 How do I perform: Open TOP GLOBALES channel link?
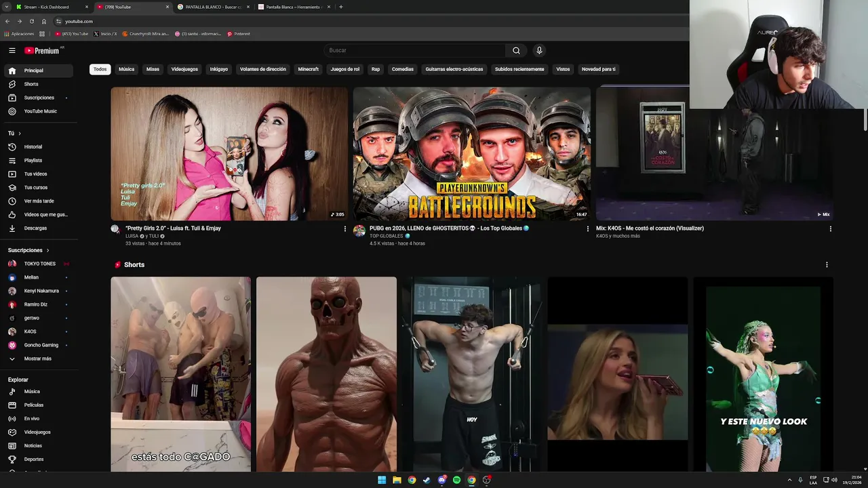coord(387,236)
